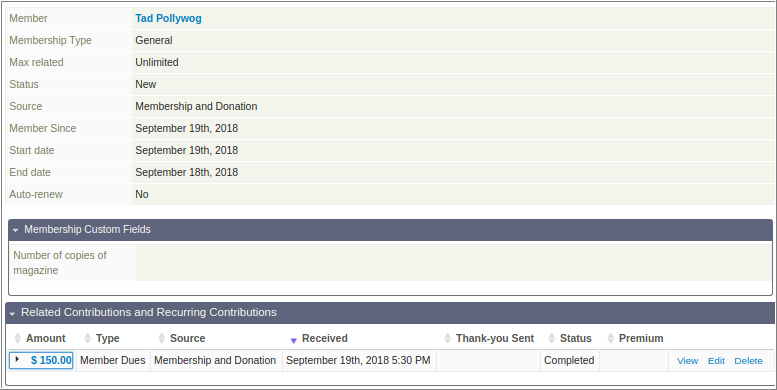Click the Amount column header label
The height and width of the screenshot is (390, 777).
46,338
